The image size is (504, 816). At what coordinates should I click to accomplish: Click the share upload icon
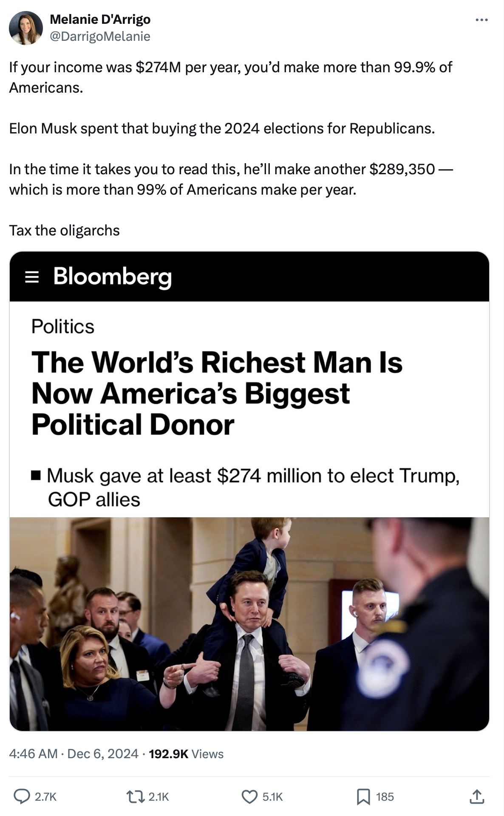click(x=477, y=796)
